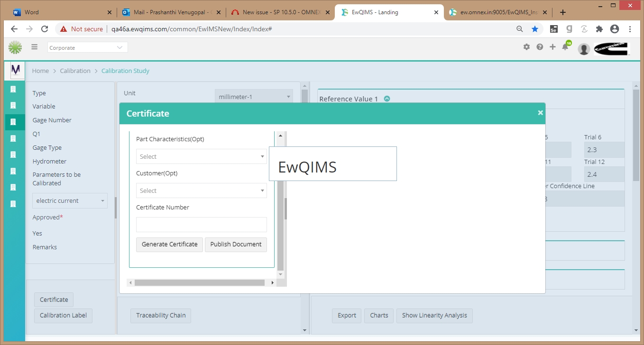Go back using the browser back arrow
This screenshot has width=644, height=345.
[x=14, y=29]
